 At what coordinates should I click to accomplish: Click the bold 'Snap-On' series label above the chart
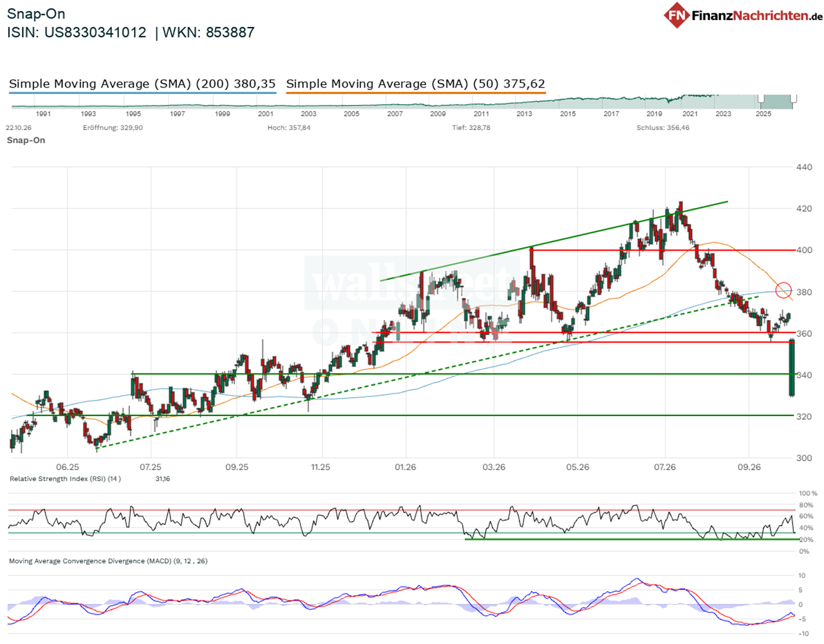click(x=26, y=140)
